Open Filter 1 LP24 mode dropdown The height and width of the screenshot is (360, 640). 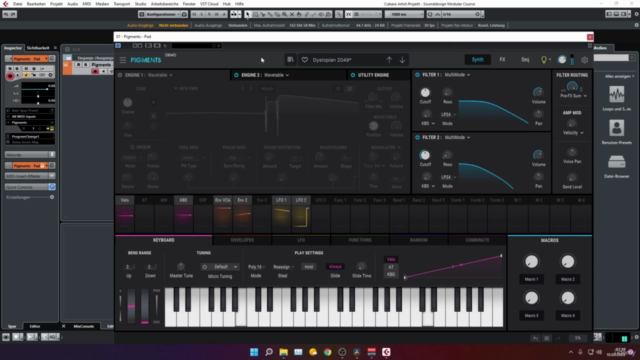pyautogui.click(x=448, y=114)
